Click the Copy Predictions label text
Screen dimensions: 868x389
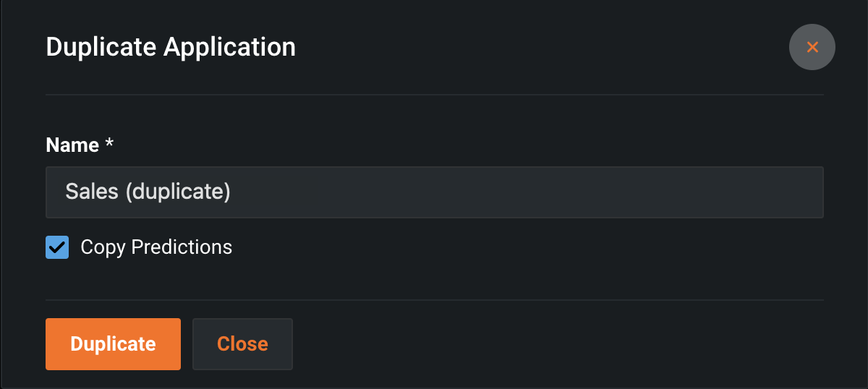point(156,247)
